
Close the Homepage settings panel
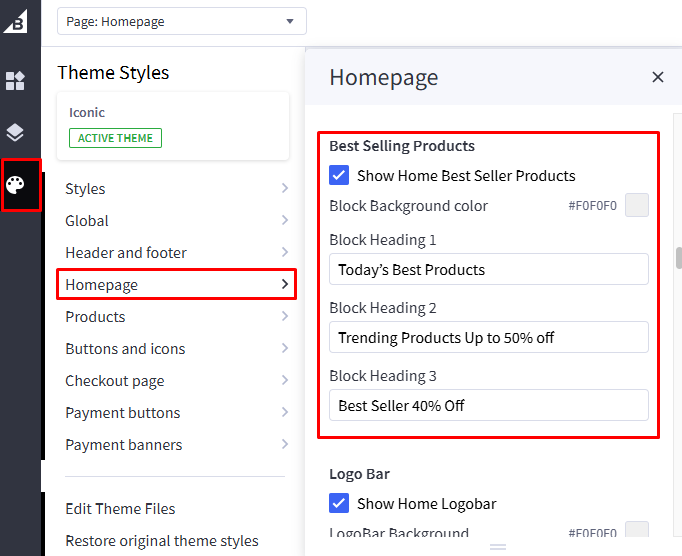[x=657, y=77]
